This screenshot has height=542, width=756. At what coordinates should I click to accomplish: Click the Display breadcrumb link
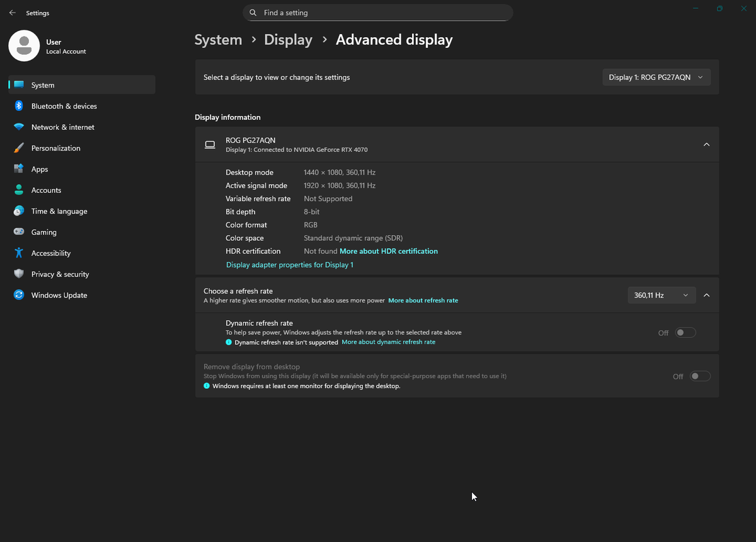point(288,40)
